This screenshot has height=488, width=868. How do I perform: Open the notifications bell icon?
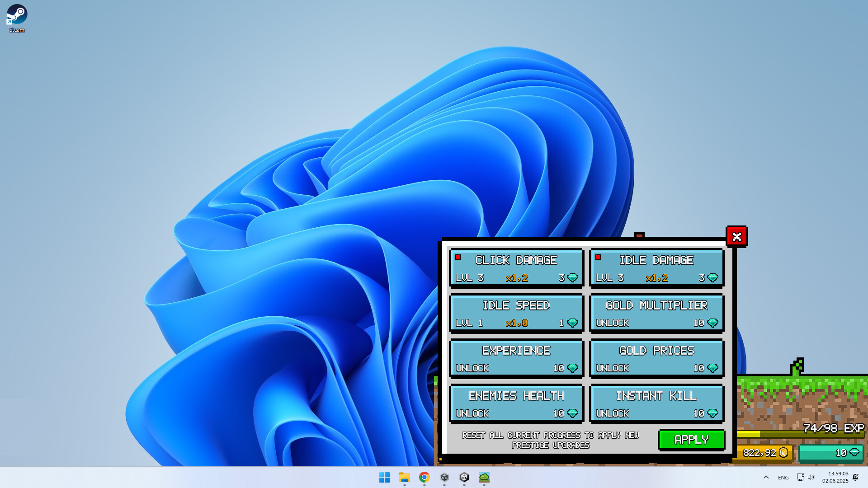point(855,477)
